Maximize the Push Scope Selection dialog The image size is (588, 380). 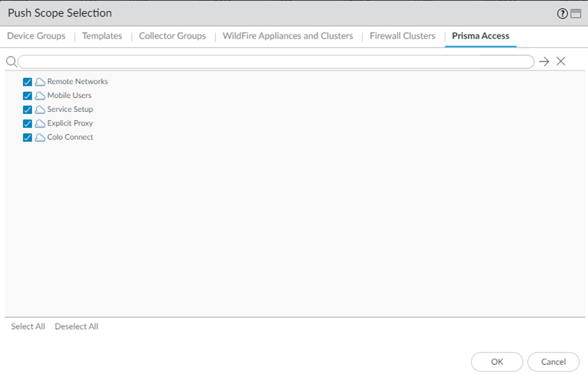[576, 14]
